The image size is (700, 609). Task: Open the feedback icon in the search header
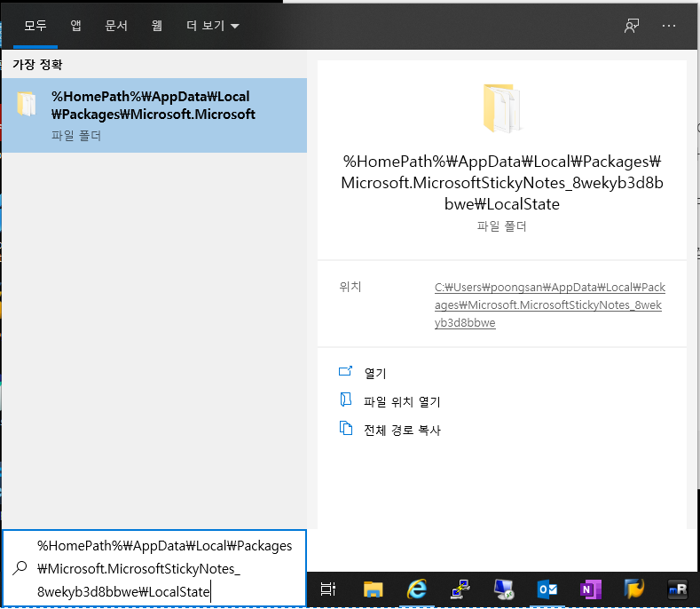click(632, 26)
